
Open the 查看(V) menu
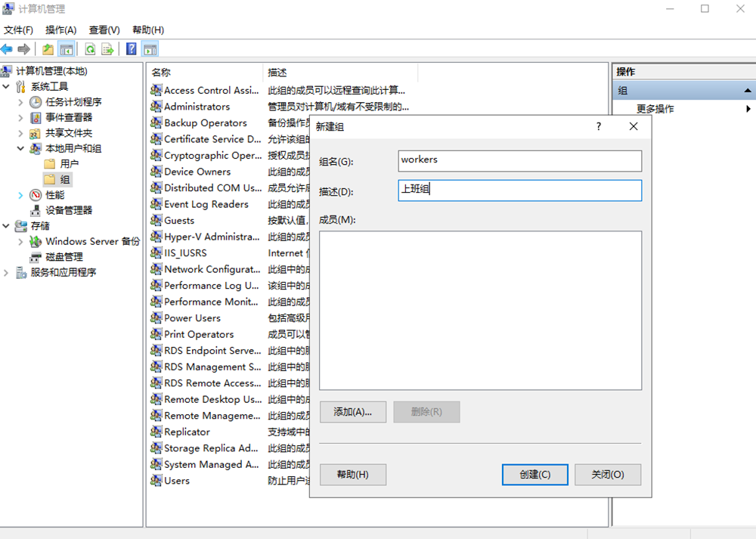[104, 30]
